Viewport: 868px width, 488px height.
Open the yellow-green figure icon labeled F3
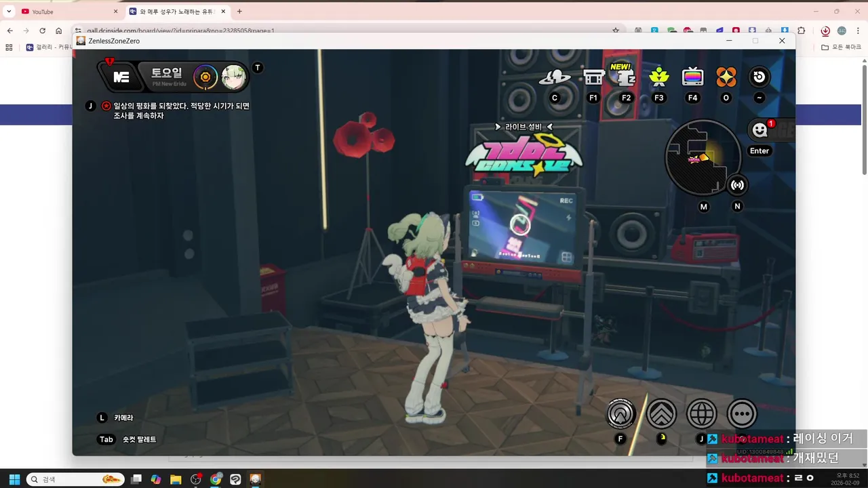tap(659, 77)
